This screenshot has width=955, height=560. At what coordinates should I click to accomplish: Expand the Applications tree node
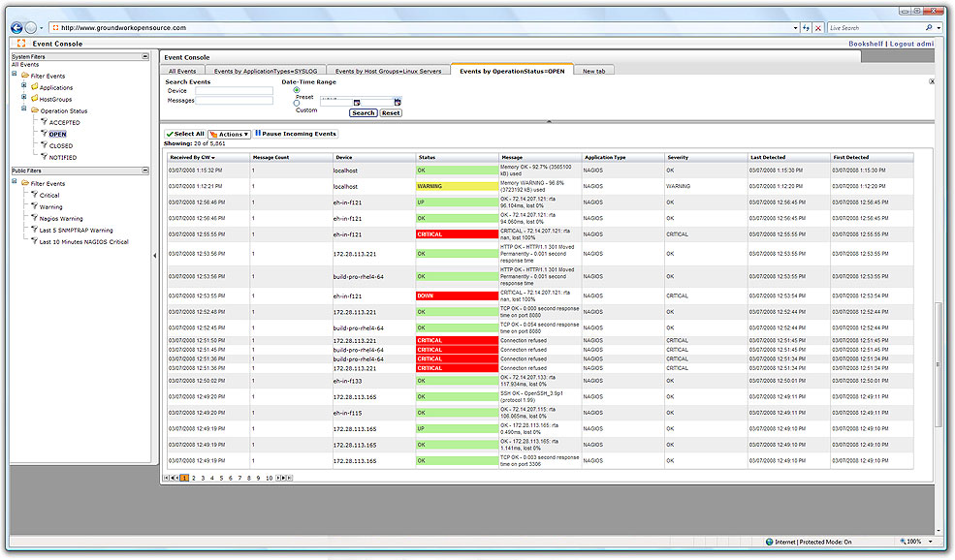[24, 87]
